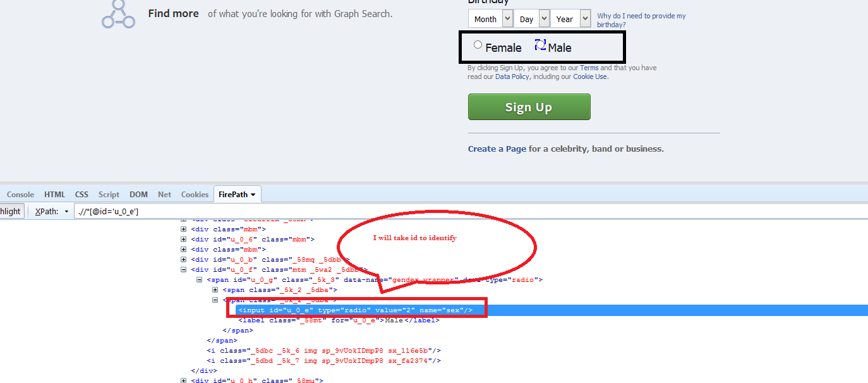Screen dimensions: 868x383
Task: Switch to the HTML tab
Action: click(54, 194)
